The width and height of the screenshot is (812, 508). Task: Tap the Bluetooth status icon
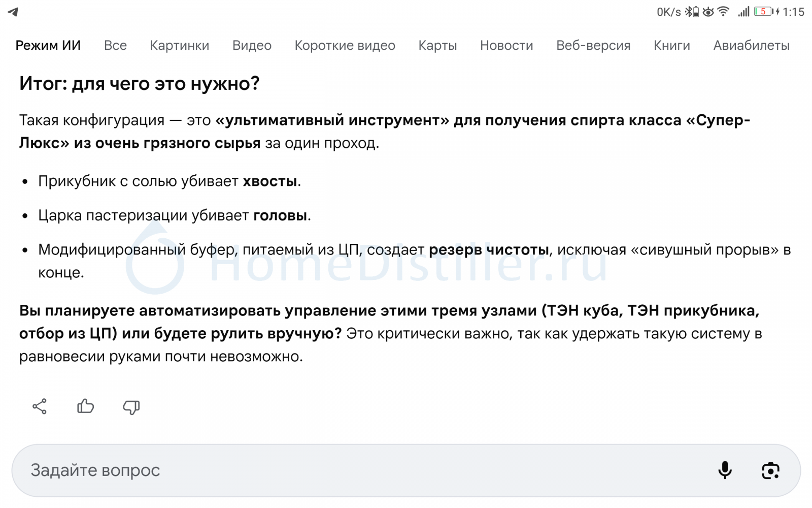point(689,12)
